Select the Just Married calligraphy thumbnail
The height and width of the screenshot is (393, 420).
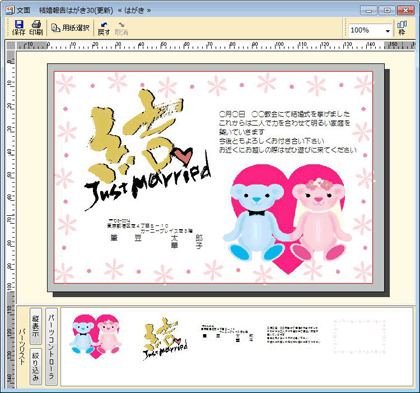point(165,339)
